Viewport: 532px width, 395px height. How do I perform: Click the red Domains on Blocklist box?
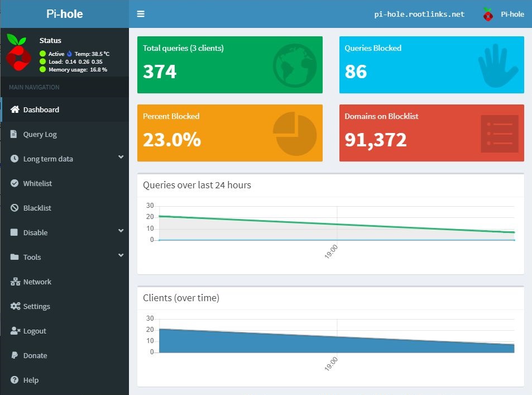coord(431,133)
